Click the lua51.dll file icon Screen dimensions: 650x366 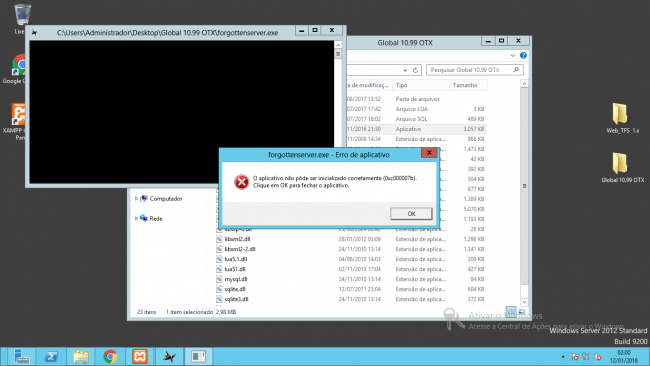pos(219,269)
